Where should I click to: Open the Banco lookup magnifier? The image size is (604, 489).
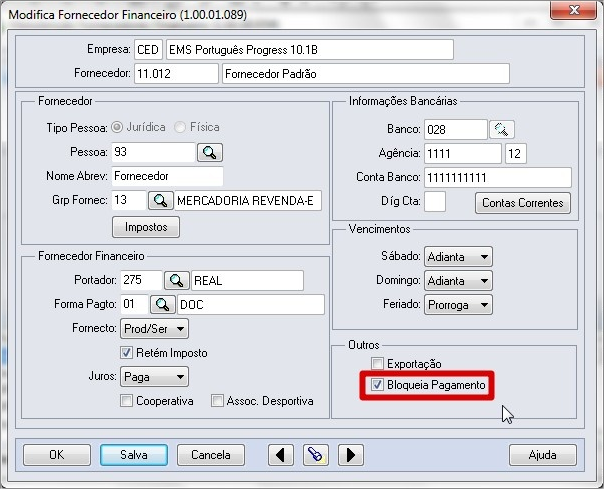(x=502, y=130)
